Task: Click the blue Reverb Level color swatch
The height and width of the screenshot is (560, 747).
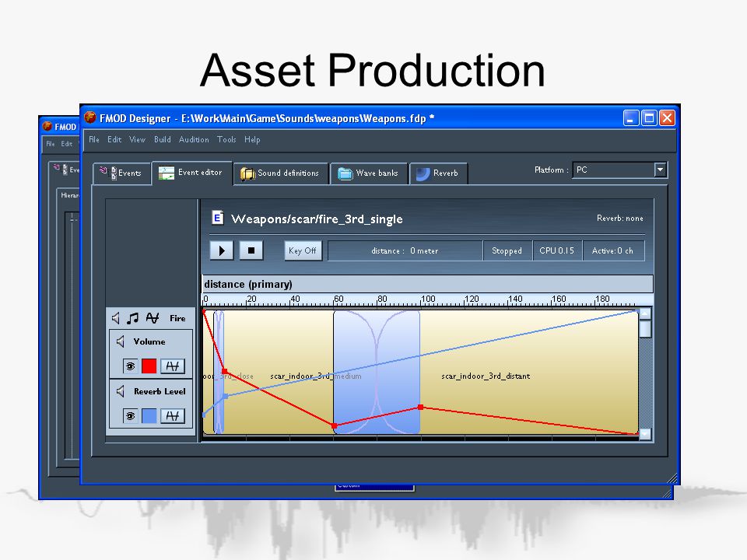Action: (x=149, y=416)
